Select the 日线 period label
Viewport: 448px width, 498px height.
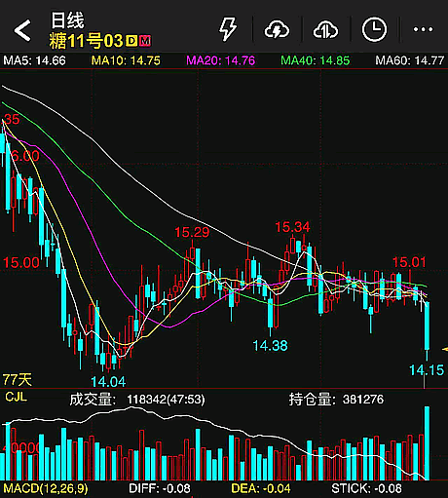coord(67,20)
